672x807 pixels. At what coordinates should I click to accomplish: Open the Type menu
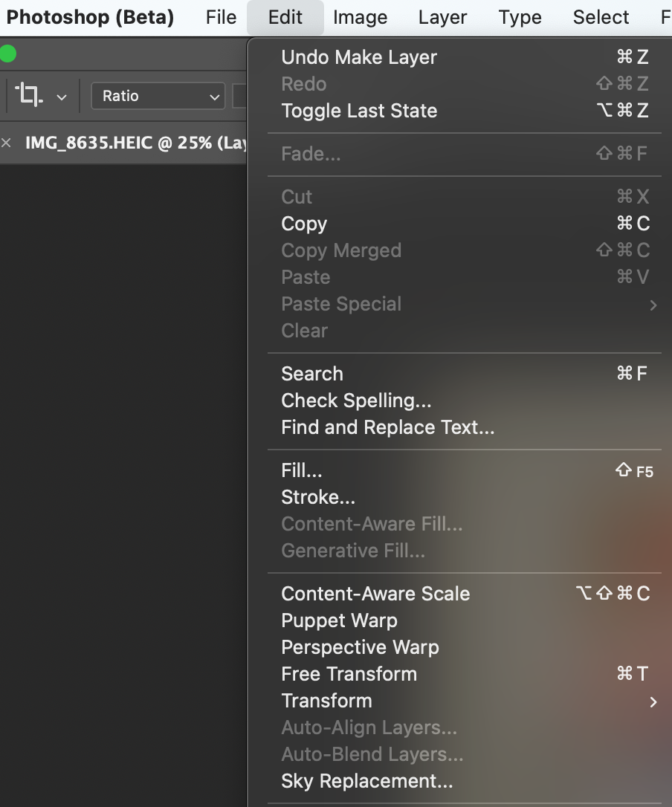[x=519, y=16]
